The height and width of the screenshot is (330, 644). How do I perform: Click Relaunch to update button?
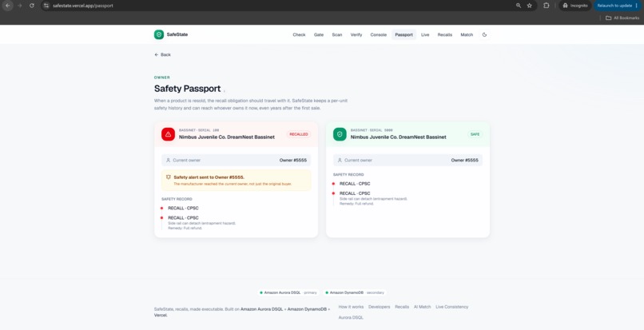618,6
